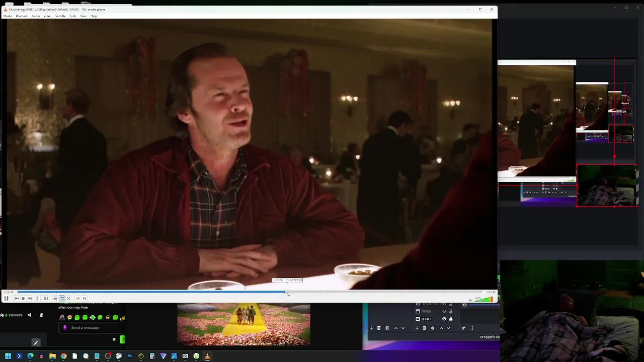Toggle lock on TIMER source
644x362 pixels.
coord(451,311)
